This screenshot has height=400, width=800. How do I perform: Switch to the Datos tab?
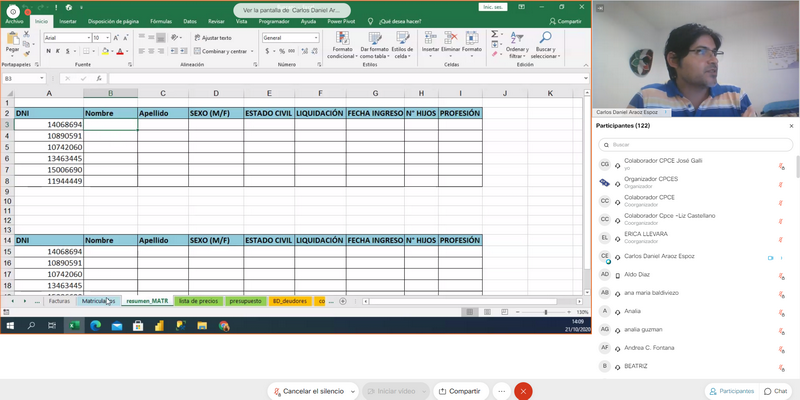pos(190,21)
